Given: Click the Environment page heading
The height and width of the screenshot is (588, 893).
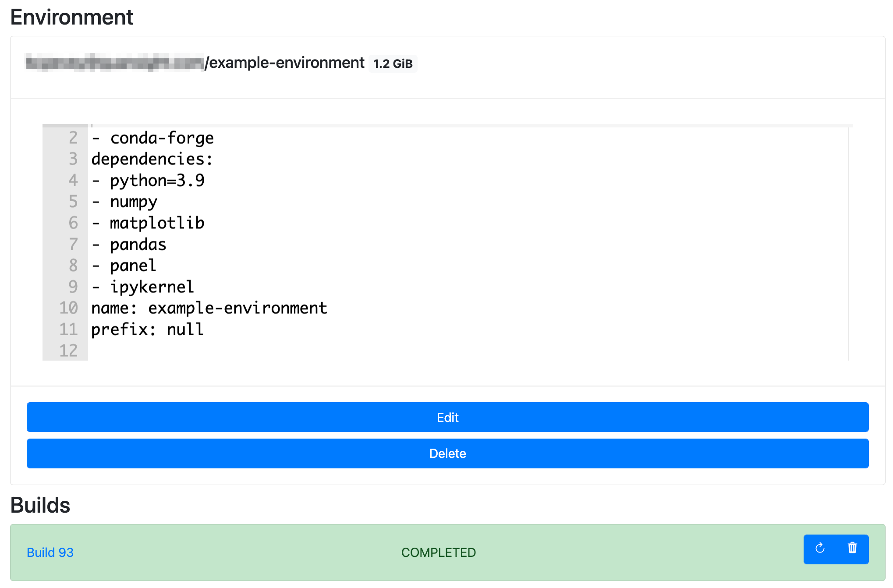Looking at the screenshot, I should point(71,18).
